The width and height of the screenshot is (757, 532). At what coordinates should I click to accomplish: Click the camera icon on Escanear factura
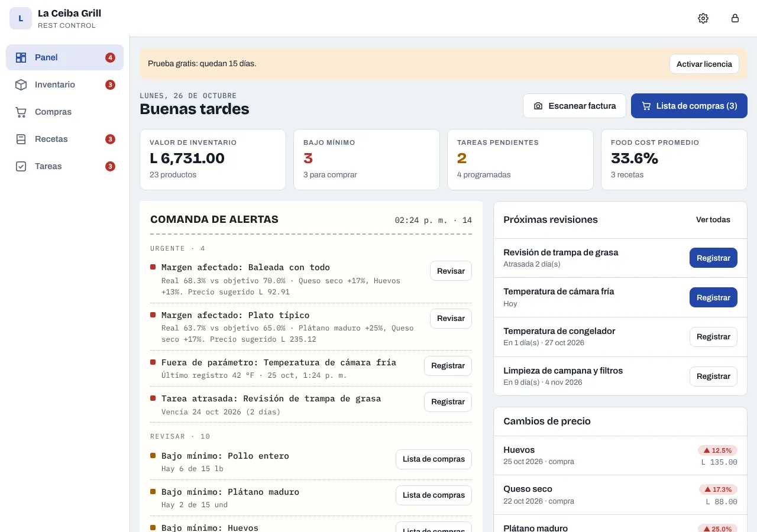click(538, 106)
